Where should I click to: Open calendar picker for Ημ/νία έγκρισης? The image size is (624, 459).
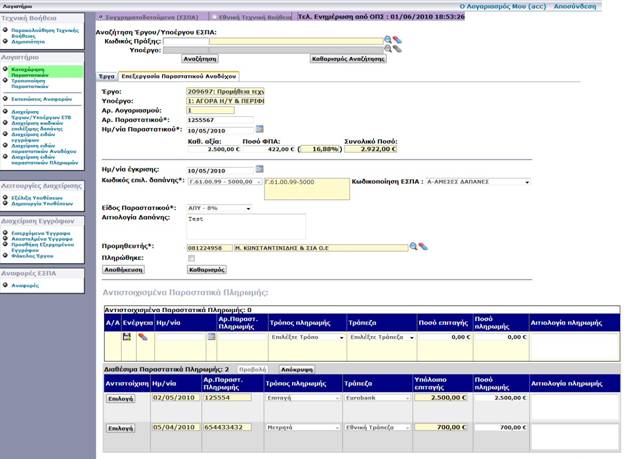click(x=259, y=170)
